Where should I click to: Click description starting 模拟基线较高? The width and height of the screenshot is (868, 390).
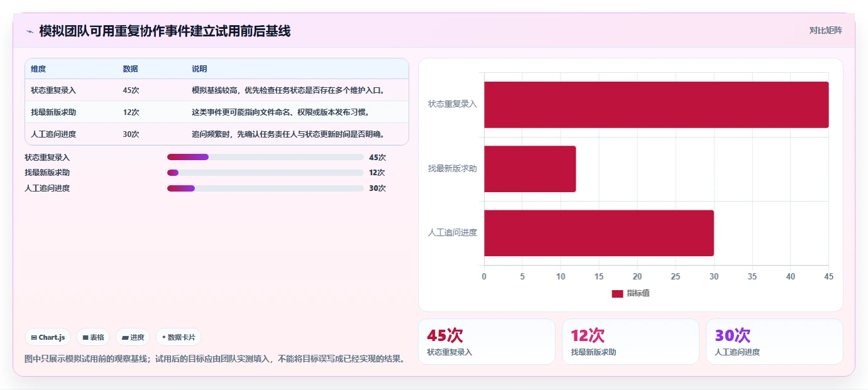click(288, 90)
